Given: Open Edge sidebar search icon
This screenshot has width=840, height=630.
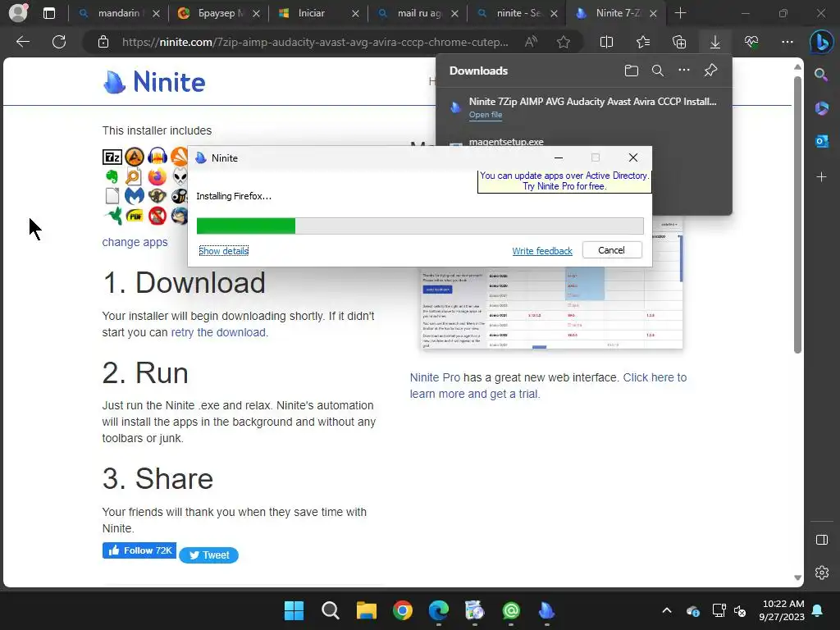Looking at the screenshot, I should 821,75.
